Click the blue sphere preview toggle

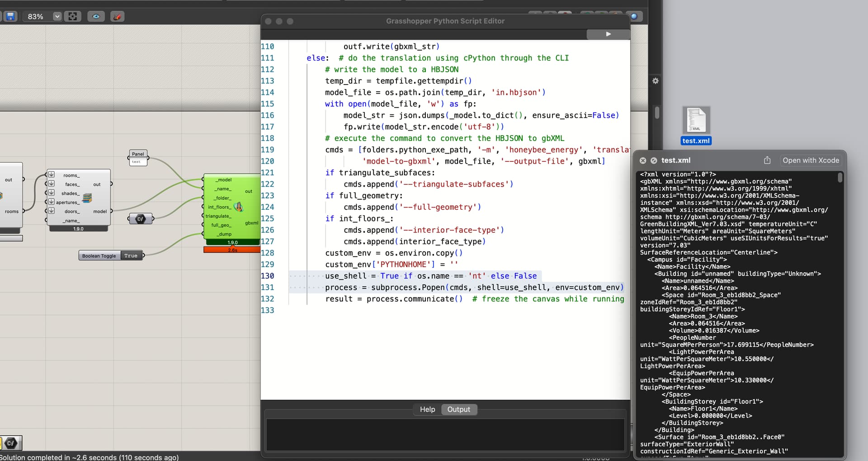tap(634, 17)
